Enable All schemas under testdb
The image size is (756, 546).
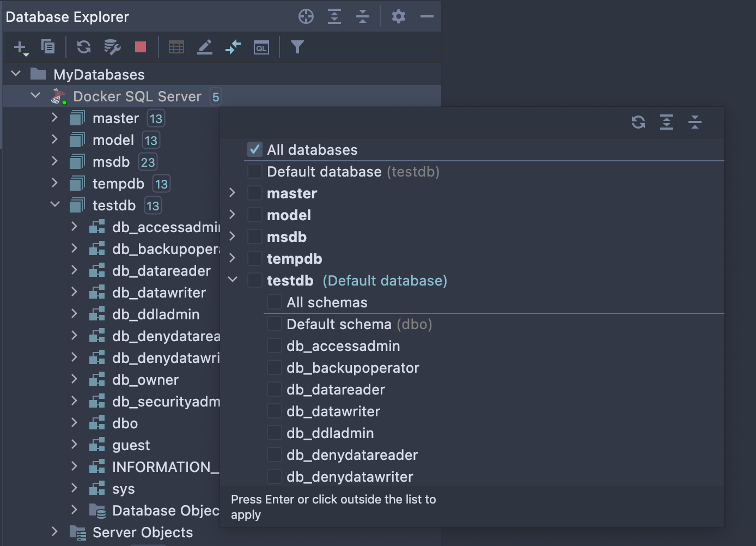click(x=274, y=302)
